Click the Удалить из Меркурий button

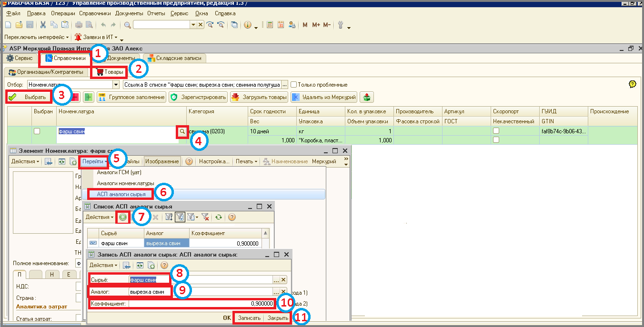coord(324,97)
